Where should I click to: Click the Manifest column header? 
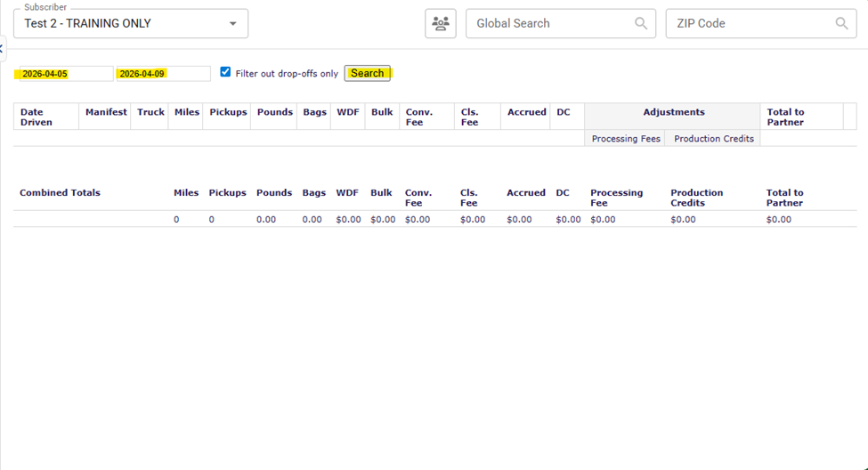coord(106,112)
